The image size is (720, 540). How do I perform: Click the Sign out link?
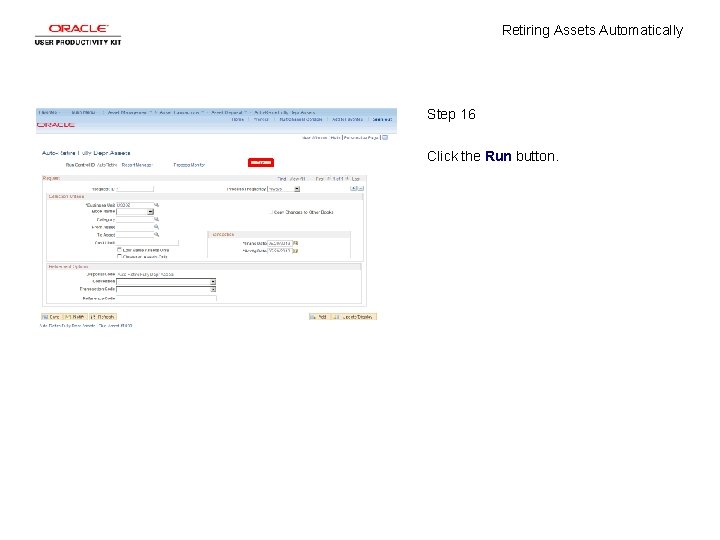382,119
